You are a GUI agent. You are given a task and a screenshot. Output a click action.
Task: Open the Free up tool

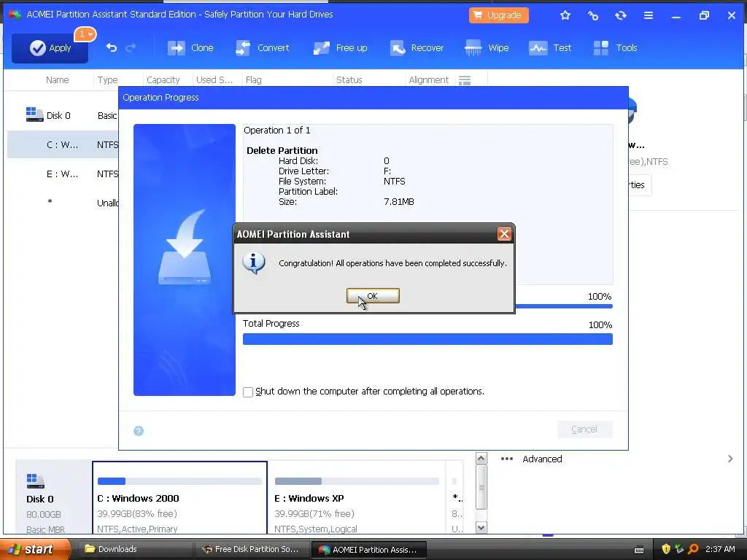pos(340,47)
